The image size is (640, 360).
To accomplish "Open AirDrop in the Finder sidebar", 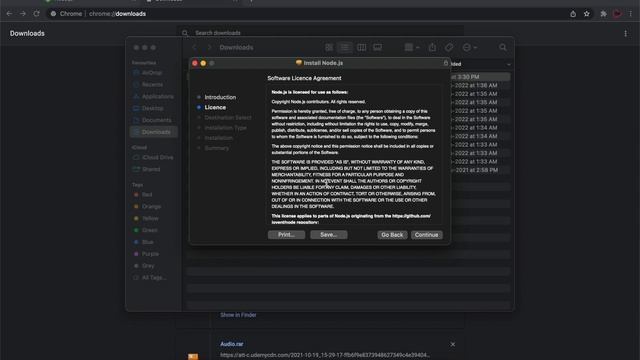I will point(152,73).
